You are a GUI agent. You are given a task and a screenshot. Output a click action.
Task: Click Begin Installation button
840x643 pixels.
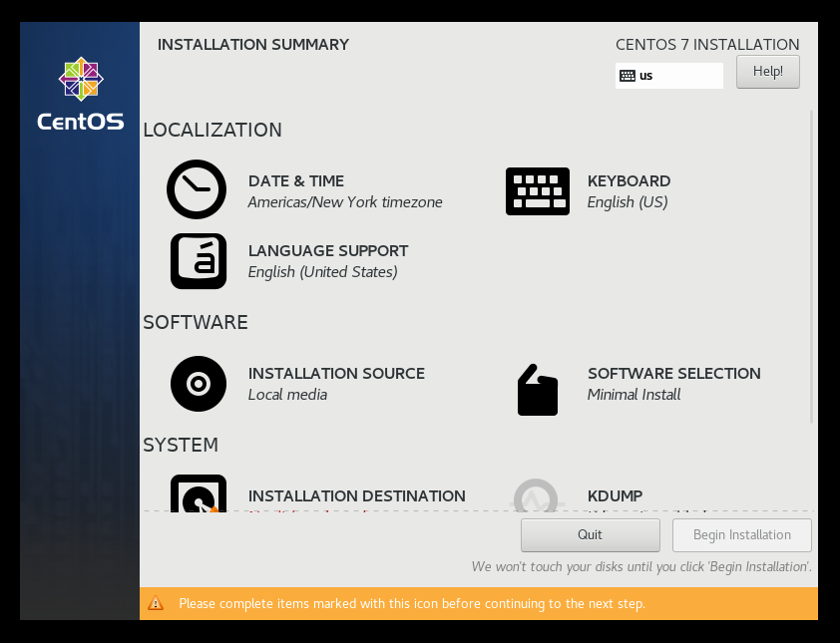tap(742, 535)
